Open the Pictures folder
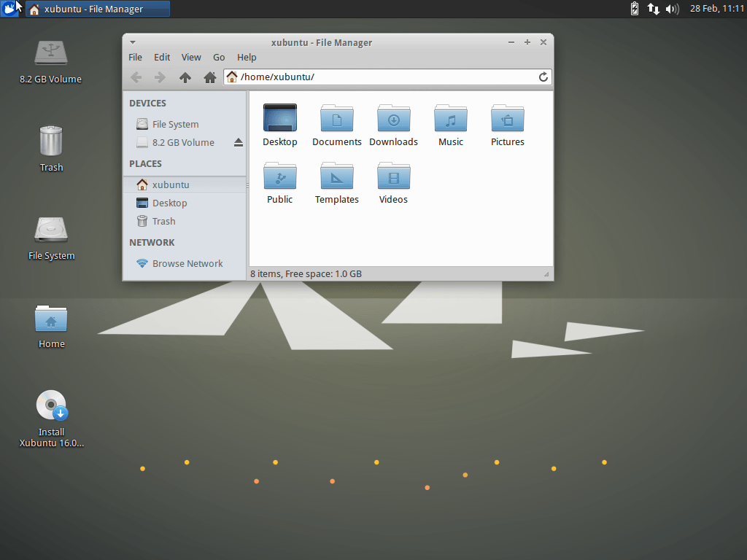 508,125
